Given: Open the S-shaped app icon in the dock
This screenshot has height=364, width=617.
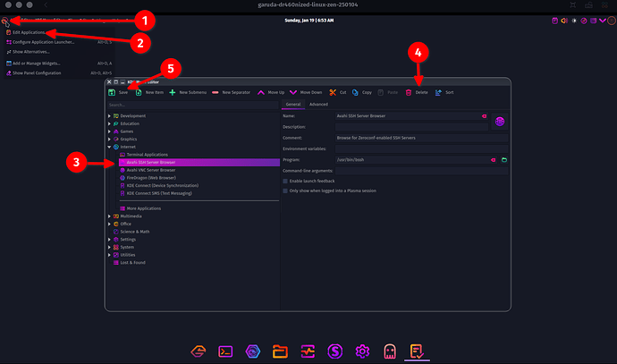Looking at the screenshot, I should point(334,351).
